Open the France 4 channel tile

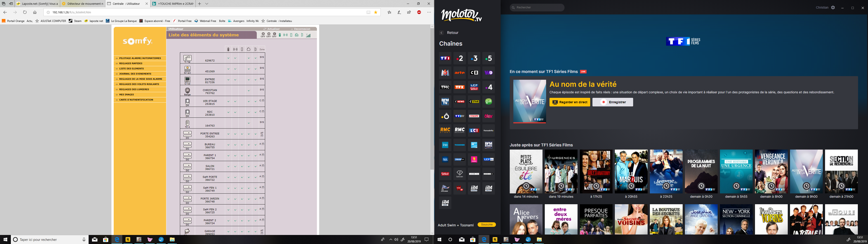(488, 87)
